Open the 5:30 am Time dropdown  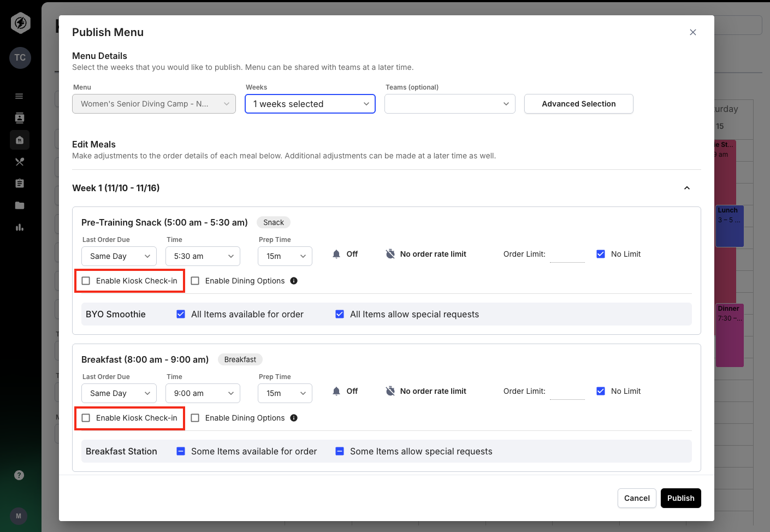tap(203, 256)
